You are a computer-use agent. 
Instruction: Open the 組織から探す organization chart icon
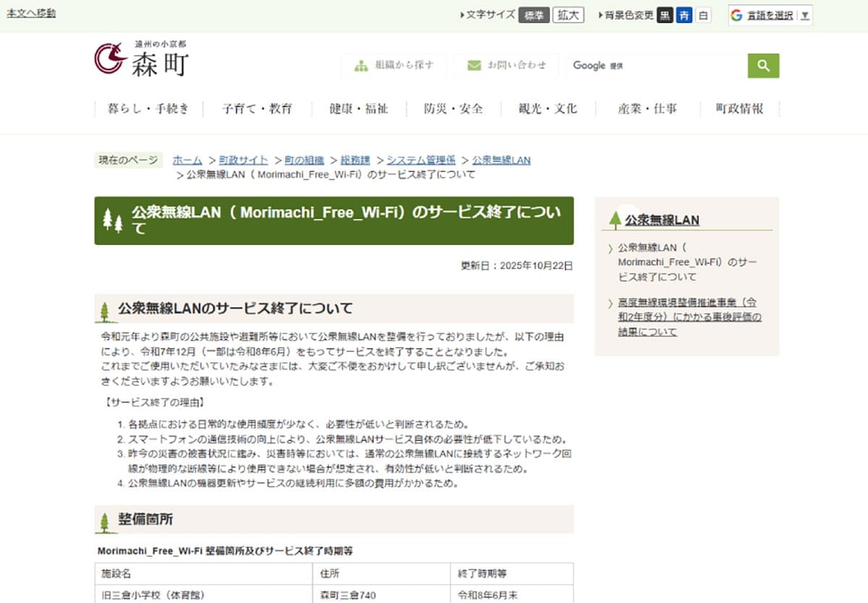click(359, 65)
